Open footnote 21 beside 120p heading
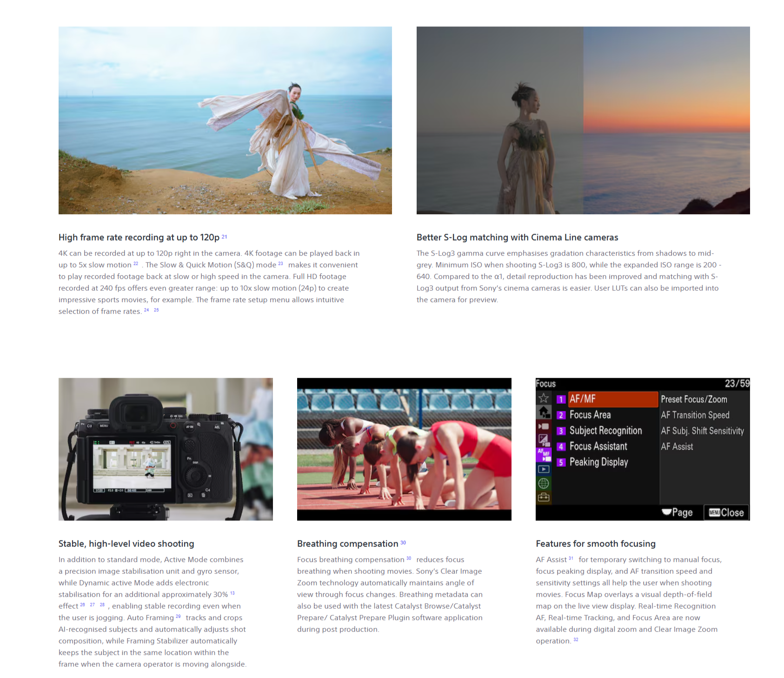 (224, 237)
